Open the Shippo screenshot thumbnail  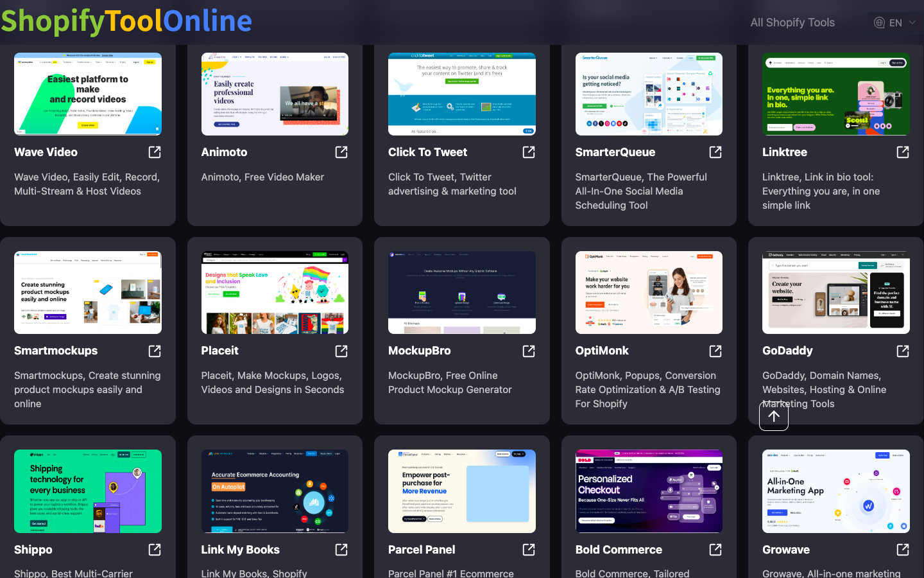pyautogui.click(x=88, y=491)
